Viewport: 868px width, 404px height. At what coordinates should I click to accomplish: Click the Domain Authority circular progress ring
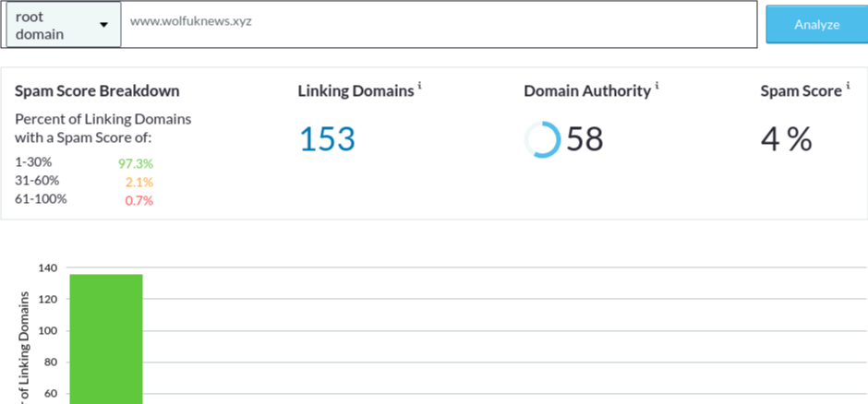coord(542,139)
